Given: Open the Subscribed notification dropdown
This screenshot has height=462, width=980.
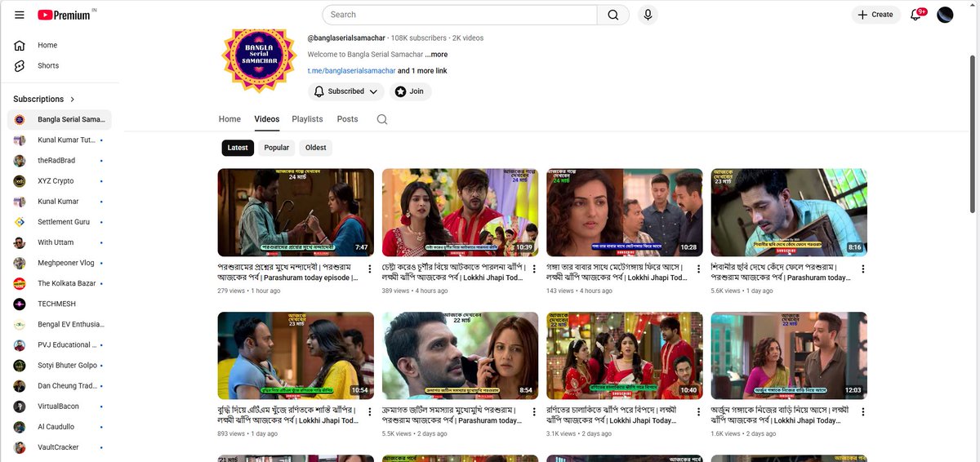Looking at the screenshot, I should [x=346, y=91].
